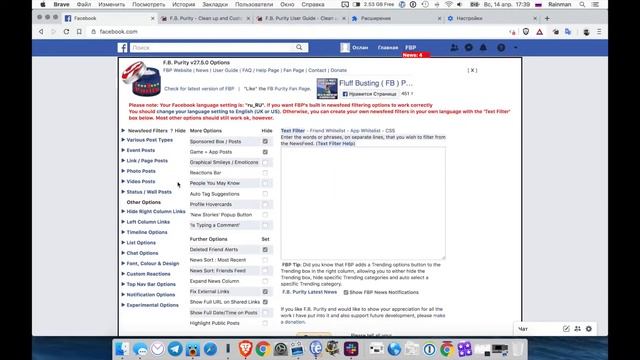The image size is (640, 360).
Task: Expand Photo Posts section
Action: point(138,171)
